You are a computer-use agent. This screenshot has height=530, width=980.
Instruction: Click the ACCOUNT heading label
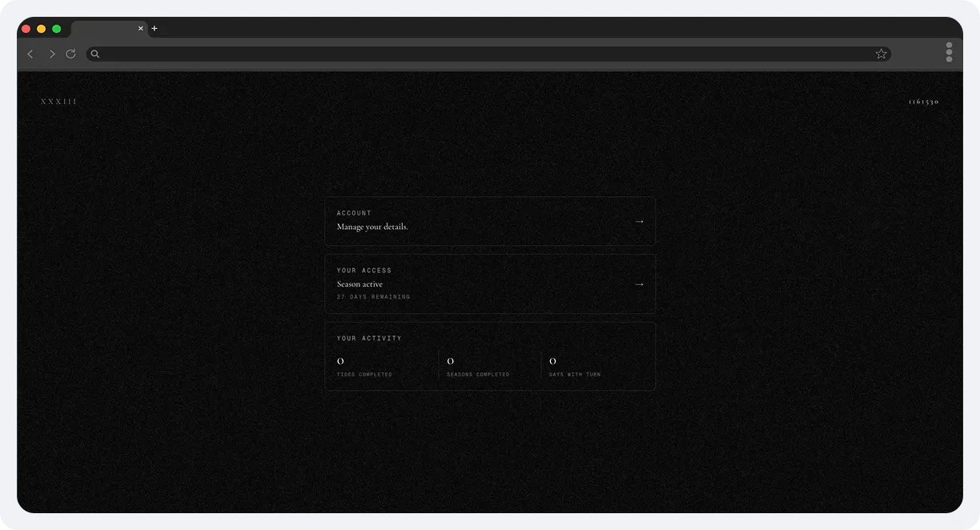coord(354,213)
